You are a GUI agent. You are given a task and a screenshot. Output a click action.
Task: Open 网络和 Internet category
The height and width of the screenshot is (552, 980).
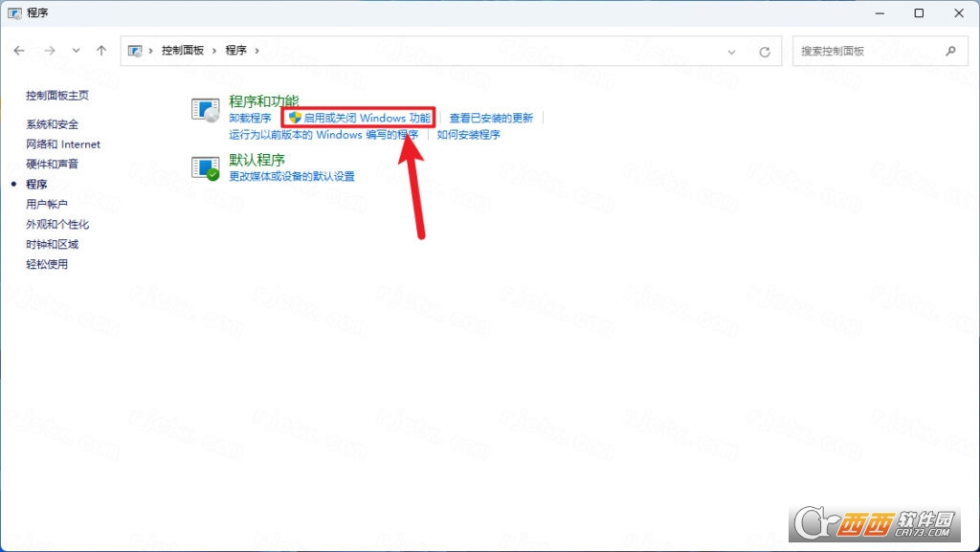point(63,144)
